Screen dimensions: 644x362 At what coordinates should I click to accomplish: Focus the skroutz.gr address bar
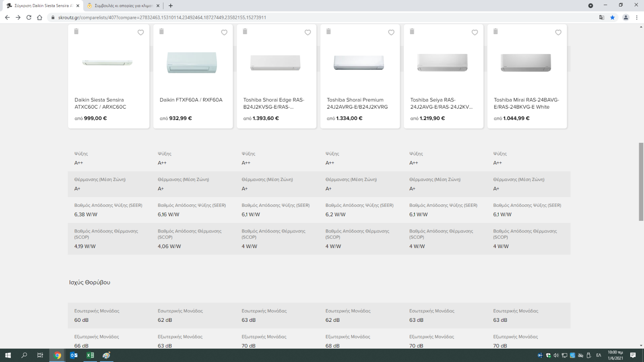pyautogui.click(x=322, y=17)
